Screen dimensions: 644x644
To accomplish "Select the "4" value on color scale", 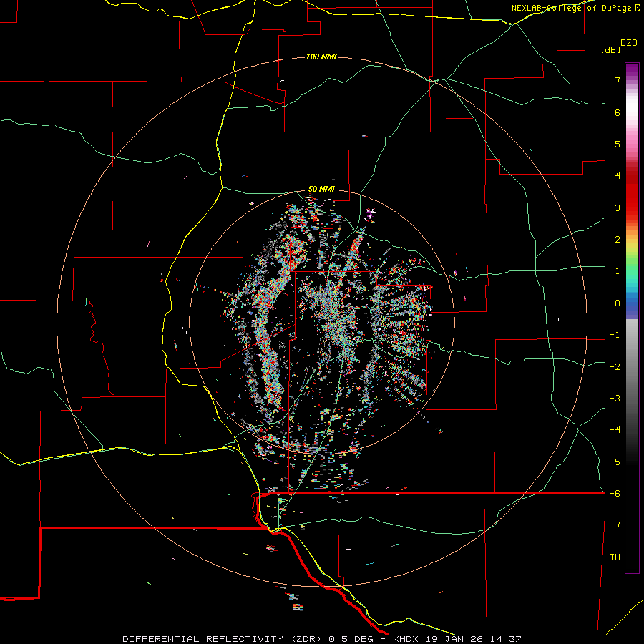I will pyautogui.click(x=618, y=176).
